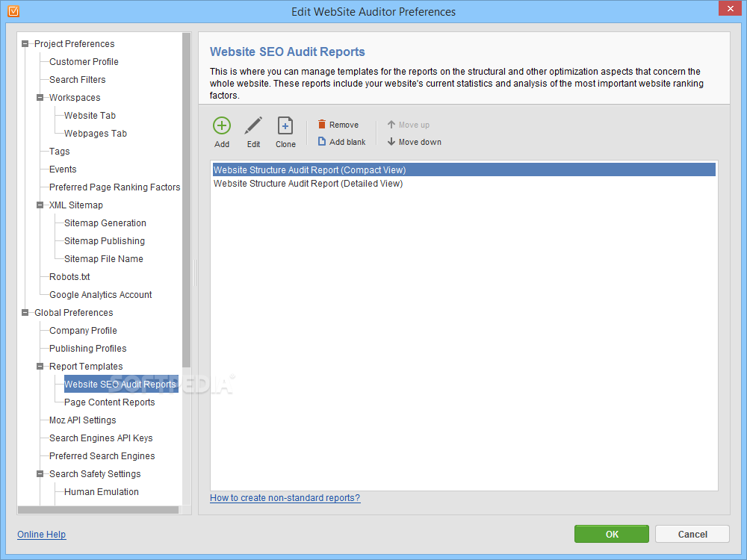Viewport: 747px width, 560px height.
Task: Collapse the Global Preferences tree node
Action: [25, 313]
